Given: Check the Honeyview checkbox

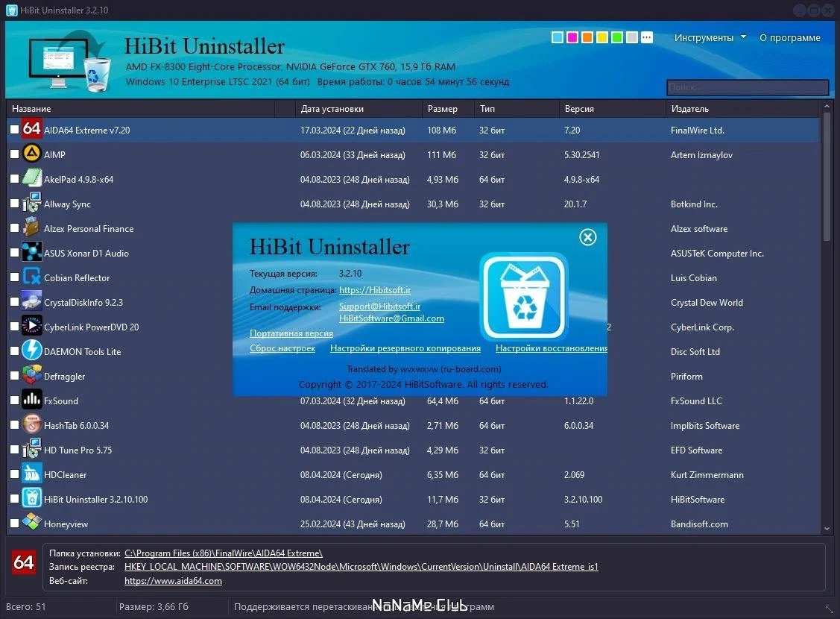Looking at the screenshot, I should 14,524.
